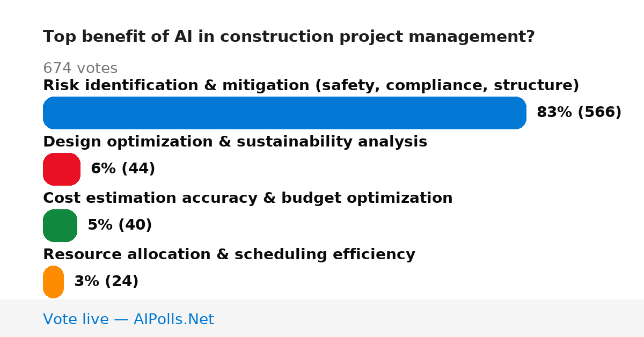
Task: Click the 674 votes total count
Action: click(80, 68)
